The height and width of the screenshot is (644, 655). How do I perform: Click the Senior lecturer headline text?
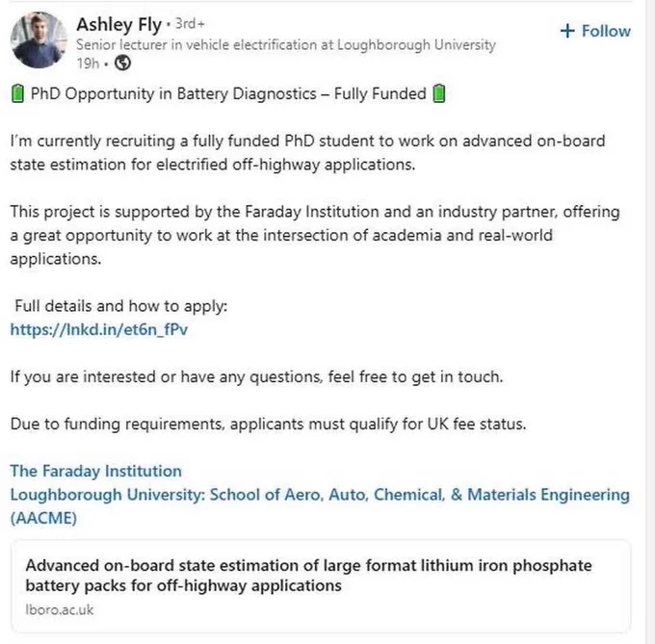click(x=286, y=44)
